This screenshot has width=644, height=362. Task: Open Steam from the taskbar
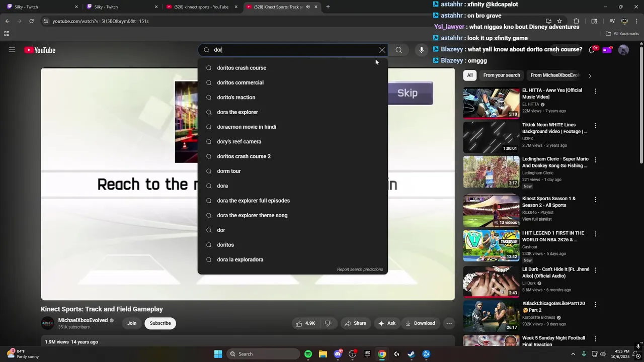[411, 354]
